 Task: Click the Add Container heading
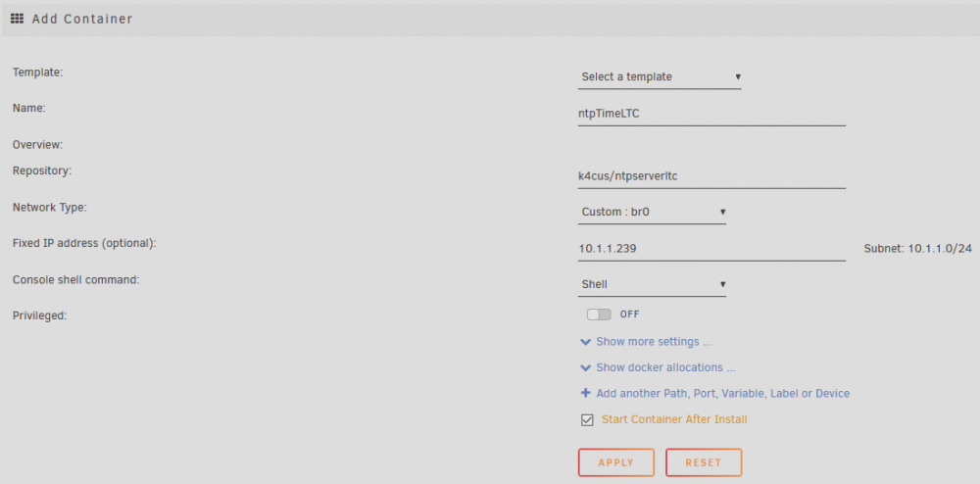click(82, 19)
